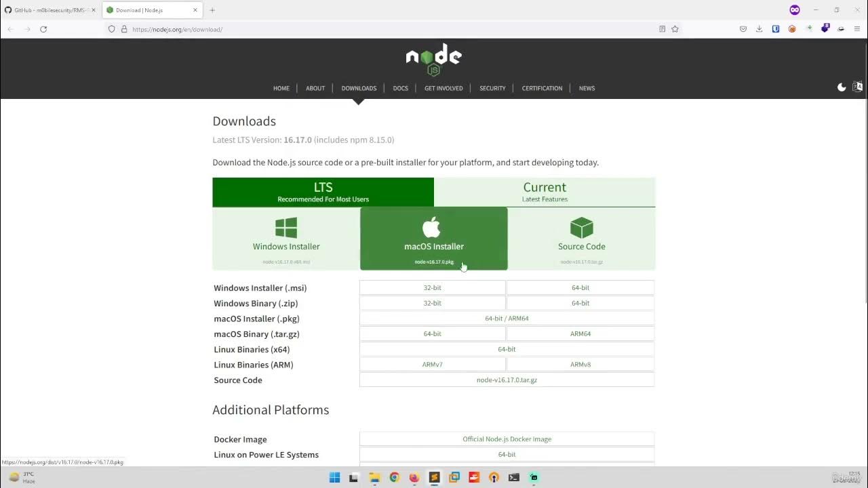
Task: Open ABOUT in site navigation
Action: pyautogui.click(x=315, y=88)
